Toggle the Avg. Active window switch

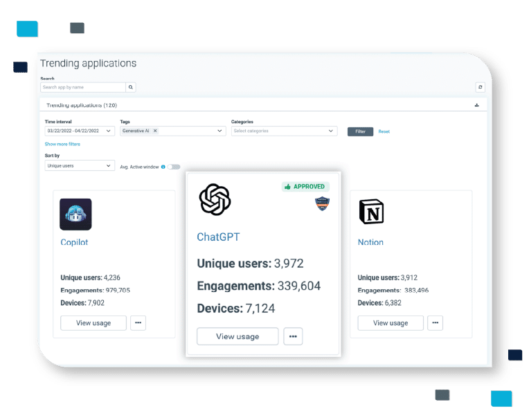coord(174,167)
